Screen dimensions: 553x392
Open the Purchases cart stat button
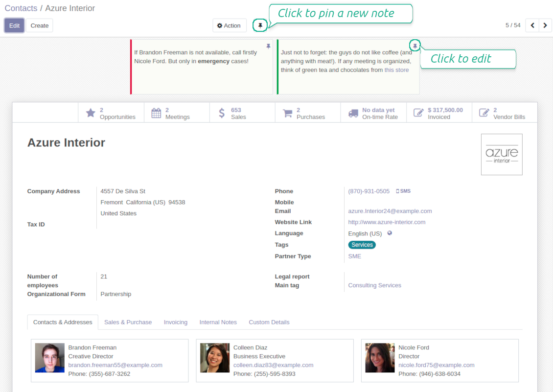308,113
